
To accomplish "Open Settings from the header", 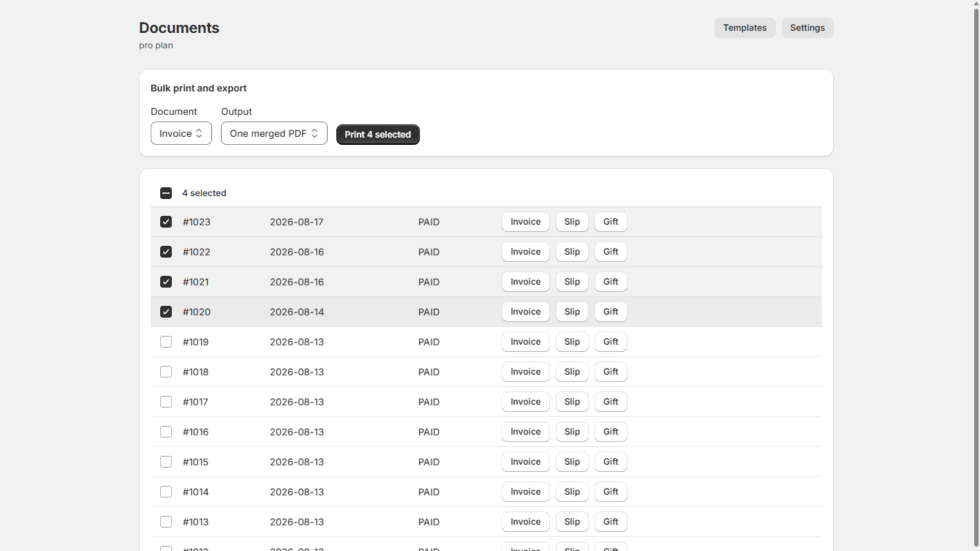I will coord(807,28).
